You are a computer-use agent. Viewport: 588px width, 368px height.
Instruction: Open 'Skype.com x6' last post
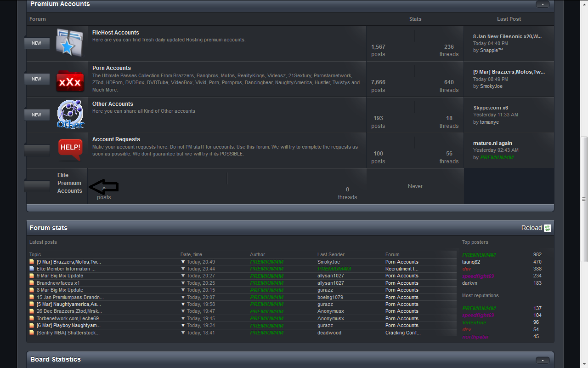coord(491,108)
